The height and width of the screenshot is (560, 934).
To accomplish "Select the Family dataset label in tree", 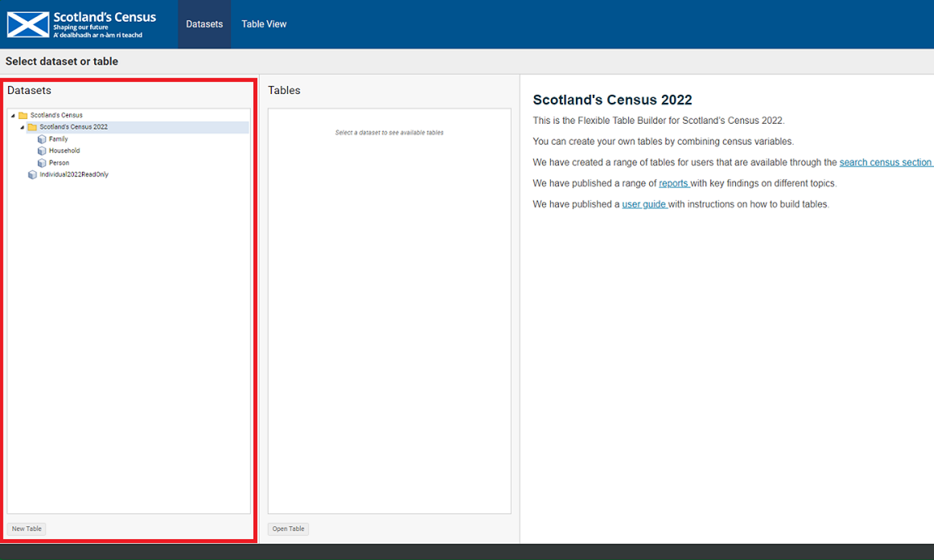I will pos(58,139).
